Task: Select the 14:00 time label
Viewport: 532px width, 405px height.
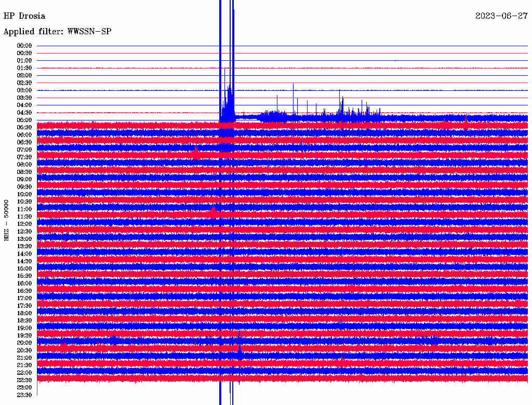Action: (x=24, y=254)
